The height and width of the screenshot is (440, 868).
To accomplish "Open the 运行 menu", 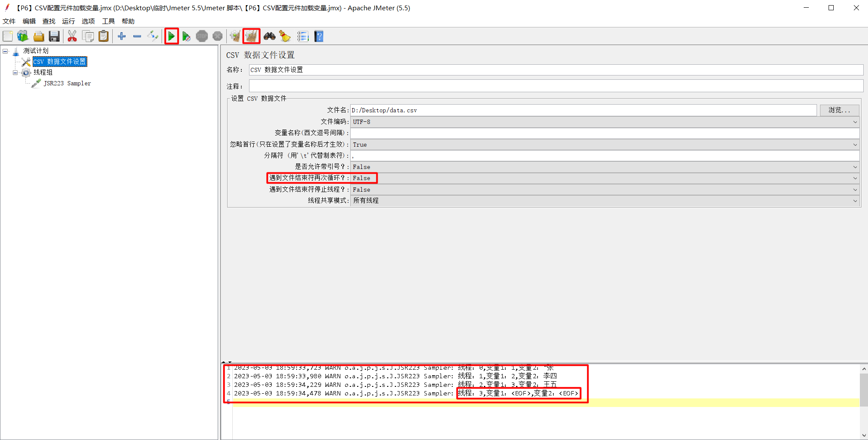I will [69, 21].
